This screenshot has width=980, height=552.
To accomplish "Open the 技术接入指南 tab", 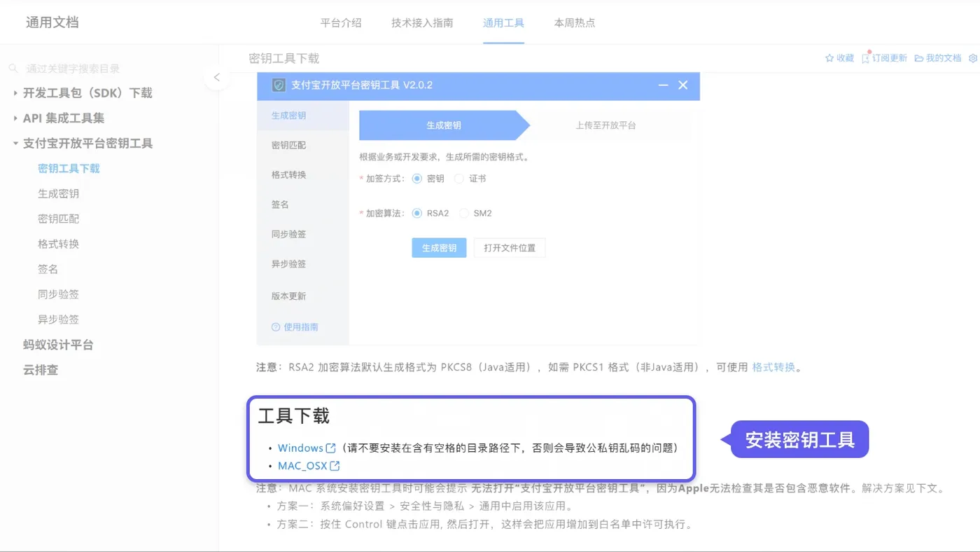I will click(x=422, y=22).
